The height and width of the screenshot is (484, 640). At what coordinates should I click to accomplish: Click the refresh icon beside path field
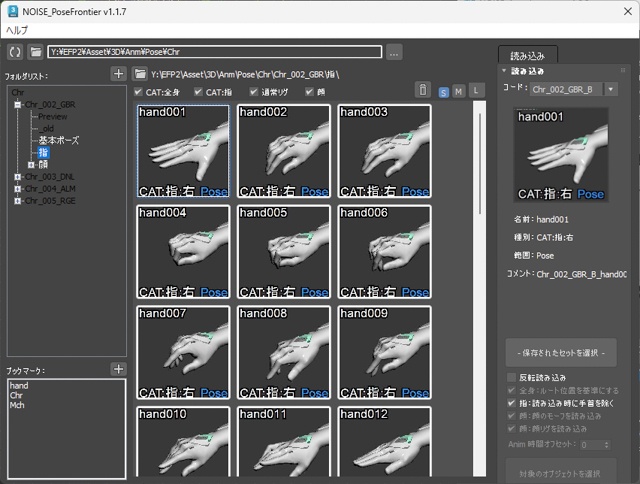coord(15,52)
